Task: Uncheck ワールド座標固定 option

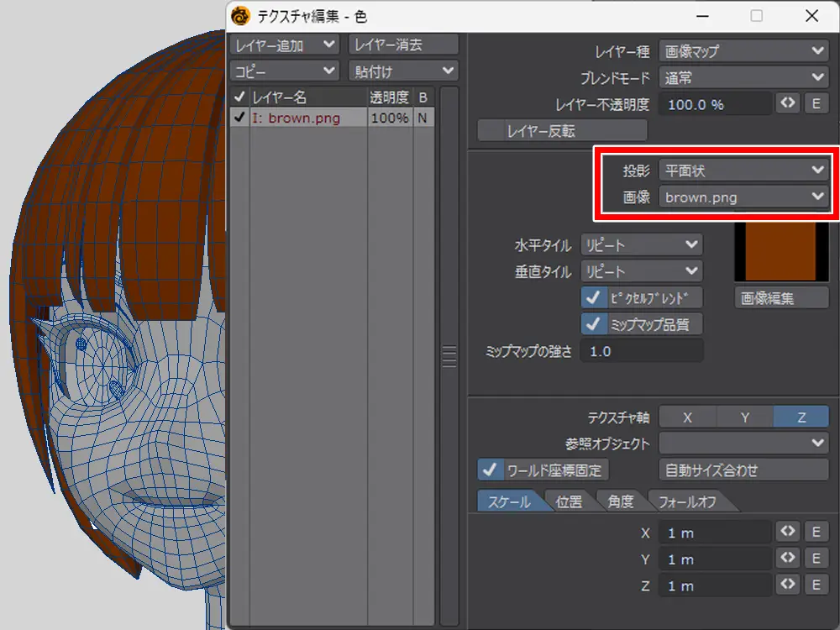Action: pyautogui.click(x=490, y=470)
